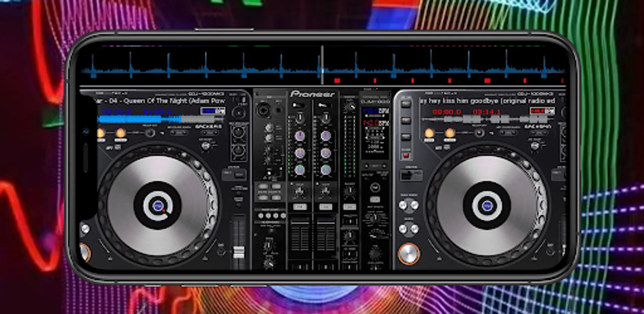This screenshot has height=314, width=644.
Task: Click Pioneer logo on mixer
Action: click(x=312, y=94)
